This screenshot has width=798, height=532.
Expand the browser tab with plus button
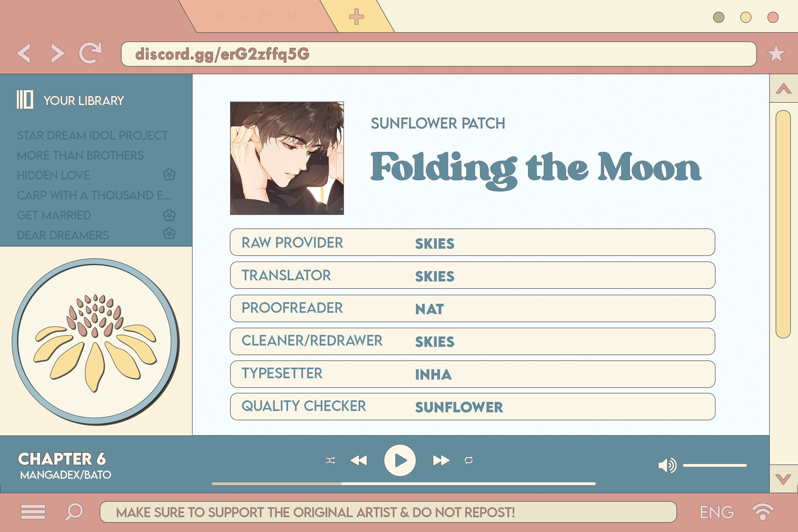pos(356,16)
